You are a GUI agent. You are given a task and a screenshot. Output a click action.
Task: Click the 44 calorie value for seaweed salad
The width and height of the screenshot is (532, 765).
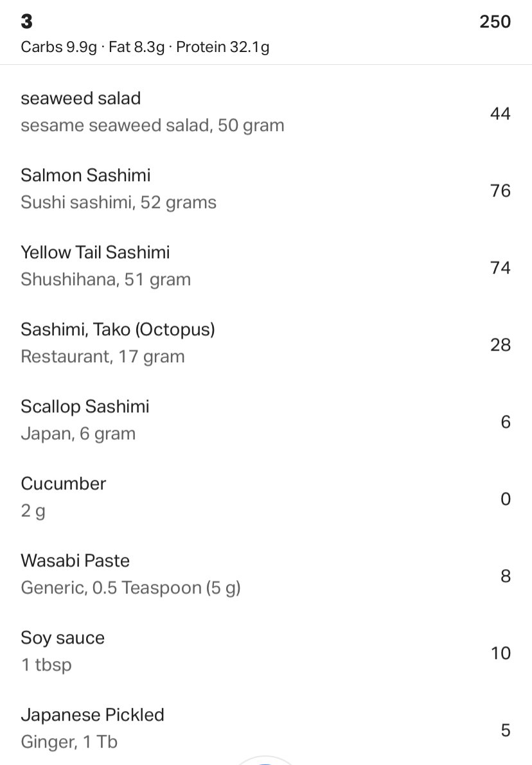(x=501, y=114)
